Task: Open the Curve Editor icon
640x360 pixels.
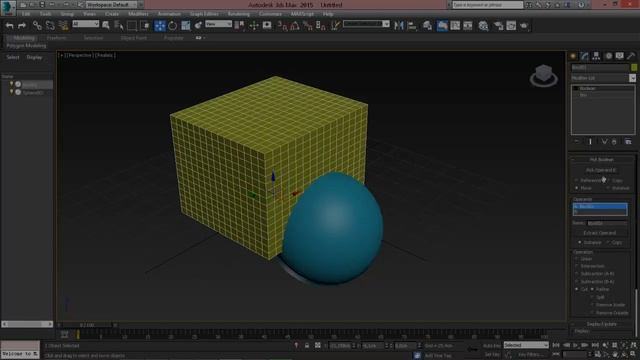Action: tap(455, 26)
